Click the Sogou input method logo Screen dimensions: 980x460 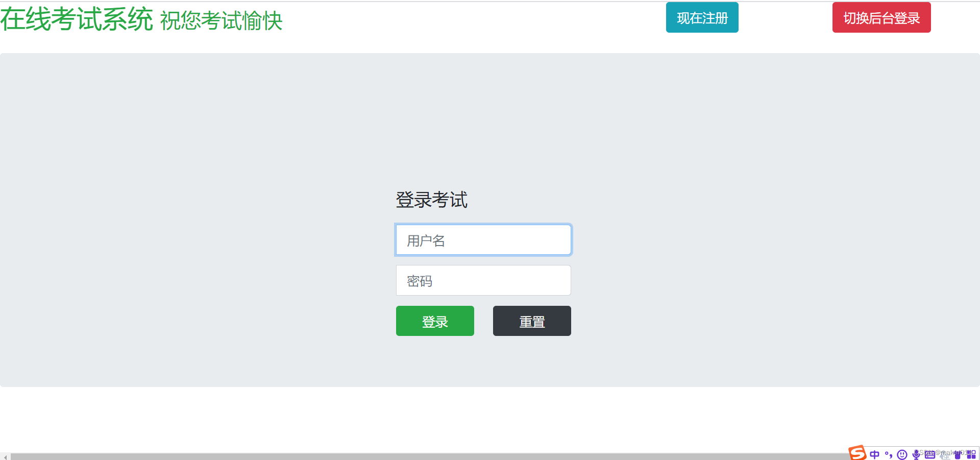[x=856, y=453]
